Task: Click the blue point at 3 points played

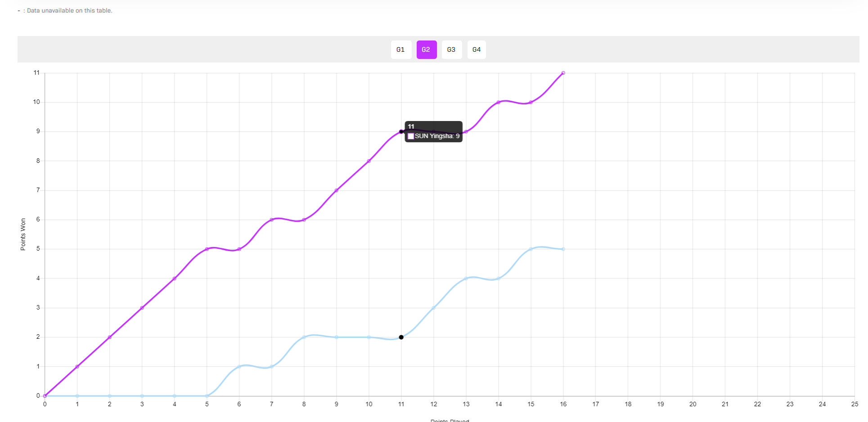Action: pos(142,396)
